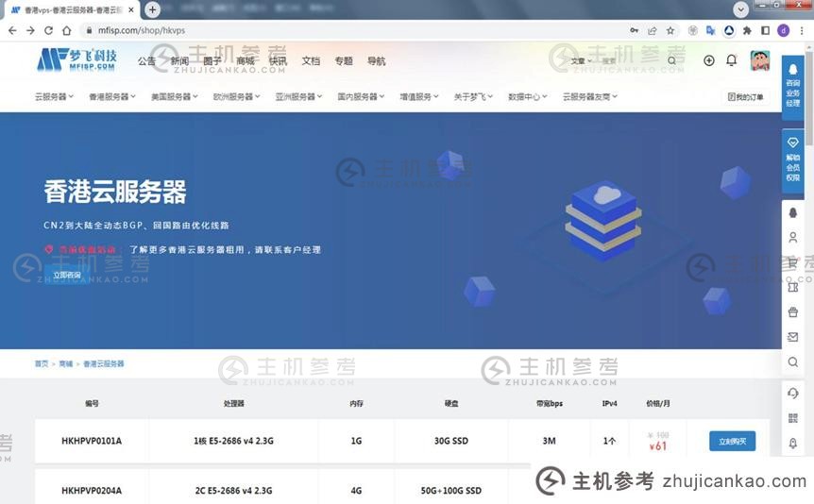This screenshot has width=814, height=504.
Task: Expand the 关于梦飞 dropdown menu
Action: 473,96
